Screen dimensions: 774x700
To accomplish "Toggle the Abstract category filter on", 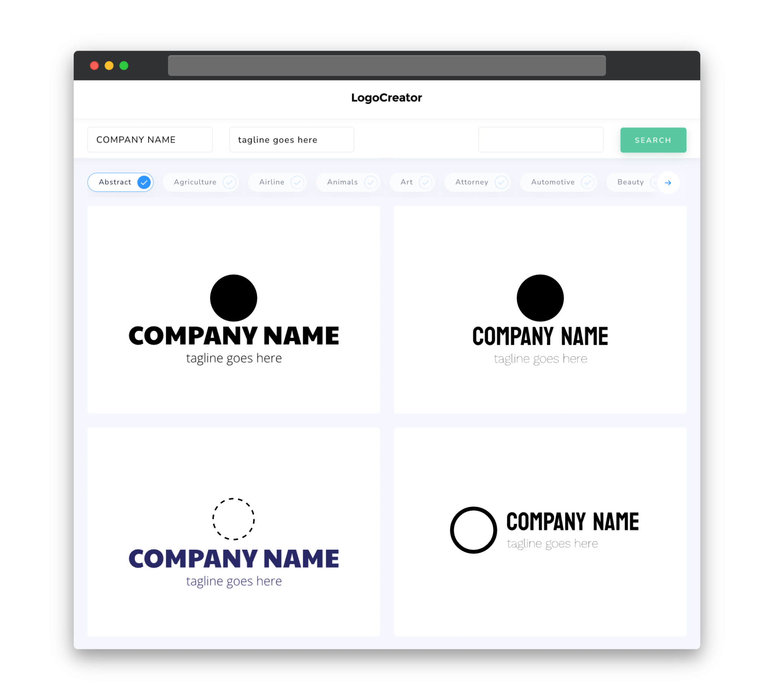I will [121, 182].
